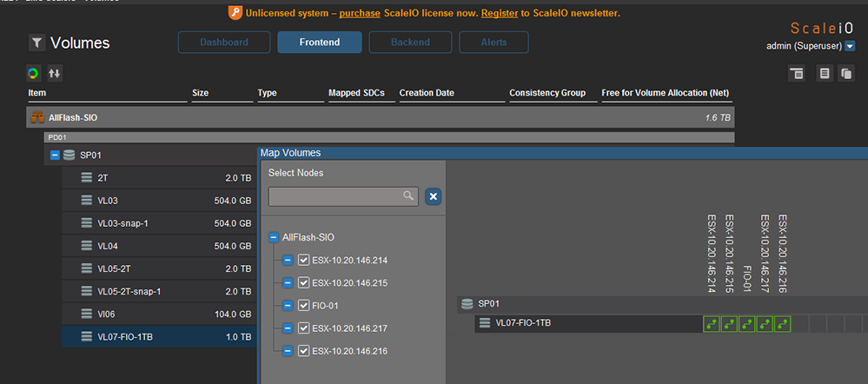Click the volume icon next to 2T

click(86, 177)
